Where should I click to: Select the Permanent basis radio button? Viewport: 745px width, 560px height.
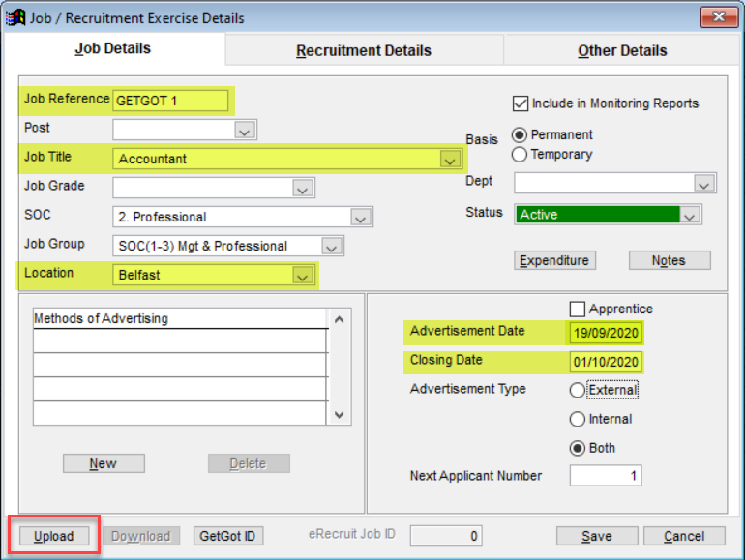coord(520,134)
